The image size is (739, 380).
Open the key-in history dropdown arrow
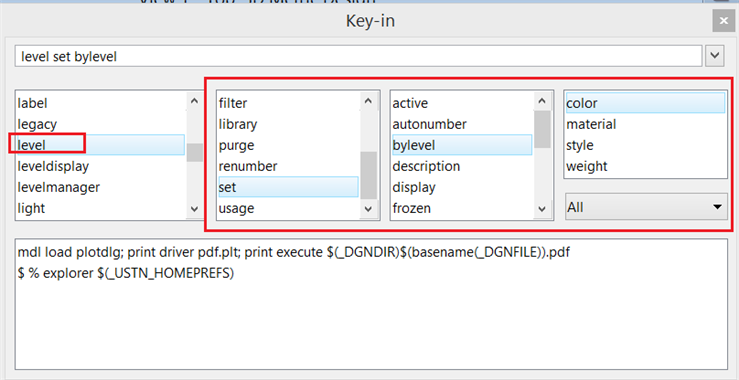click(715, 57)
